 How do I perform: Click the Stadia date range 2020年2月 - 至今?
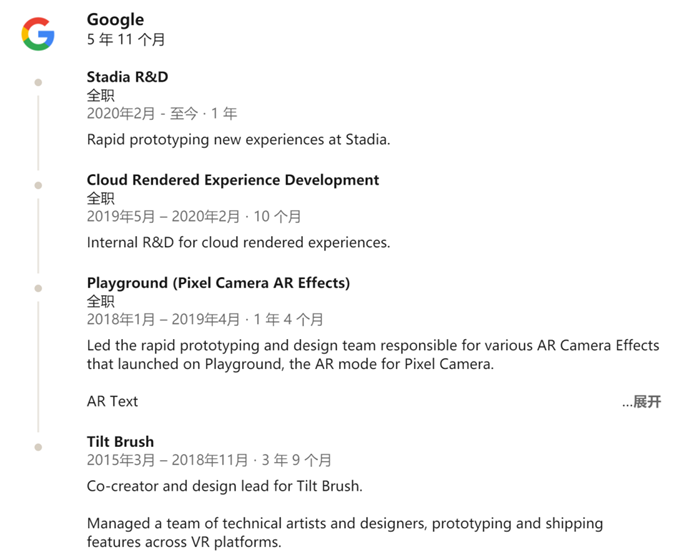(161, 114)
